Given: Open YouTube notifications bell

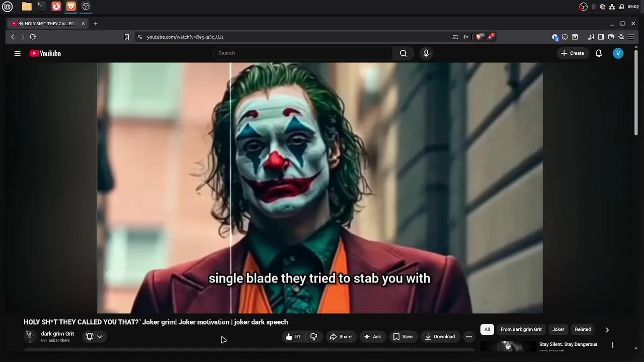Looking at the screenshot, I should coord(599,53).
